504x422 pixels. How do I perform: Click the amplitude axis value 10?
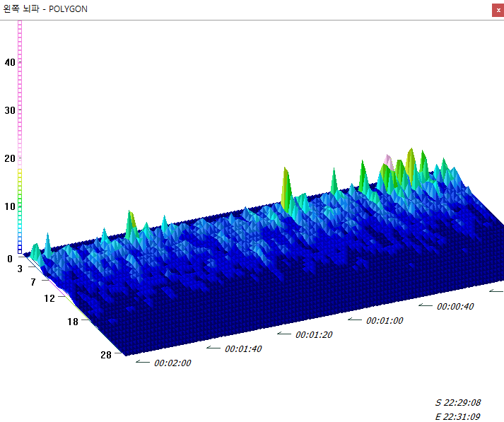click(x=9, y=206)
